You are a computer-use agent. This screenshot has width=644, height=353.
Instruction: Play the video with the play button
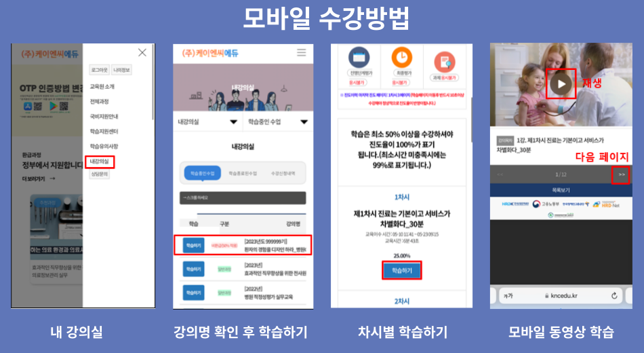click(561, 84)
